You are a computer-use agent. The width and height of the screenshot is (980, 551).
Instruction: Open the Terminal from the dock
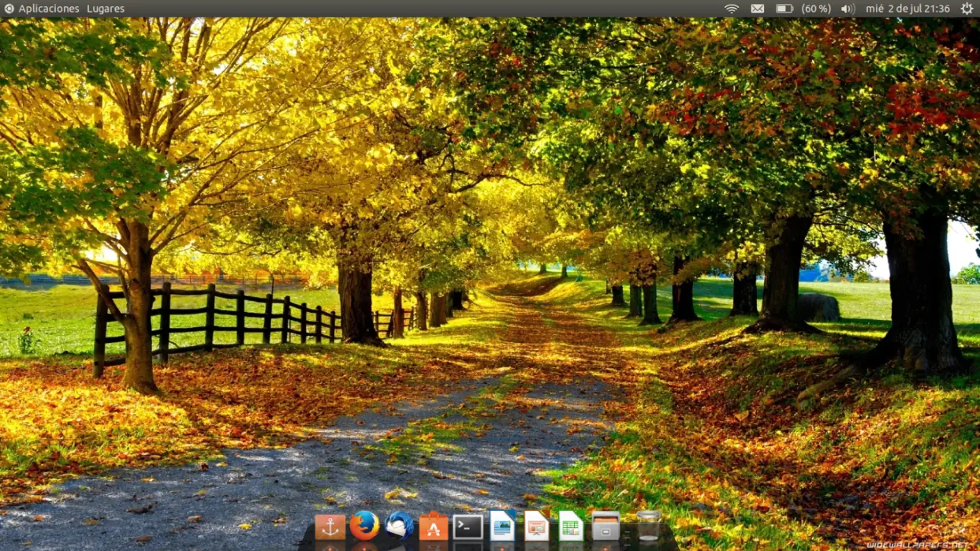pos(468,527)
